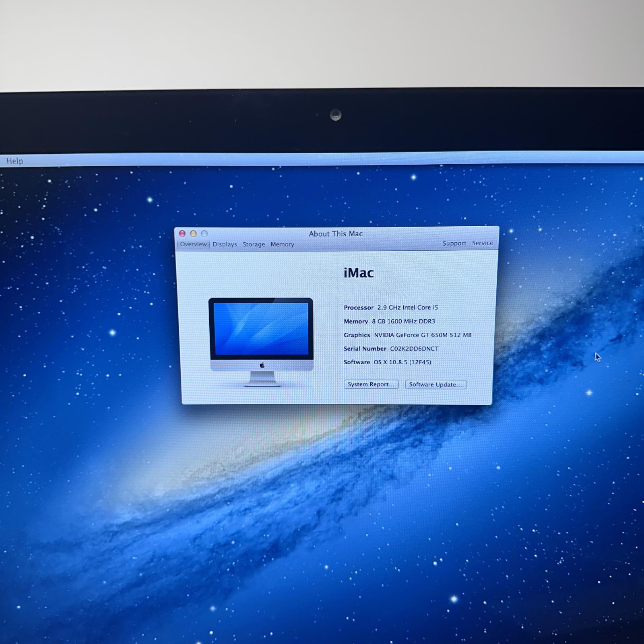Open the Storage tab
This screenshot has height=644, width=644.
[x=254, y=244]
